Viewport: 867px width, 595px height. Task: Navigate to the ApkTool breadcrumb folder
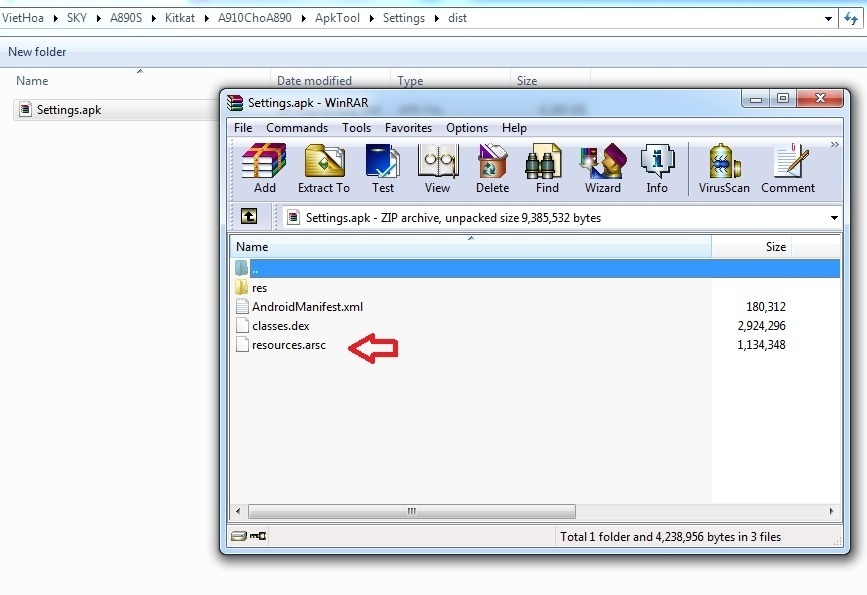(x=337, y=18)
